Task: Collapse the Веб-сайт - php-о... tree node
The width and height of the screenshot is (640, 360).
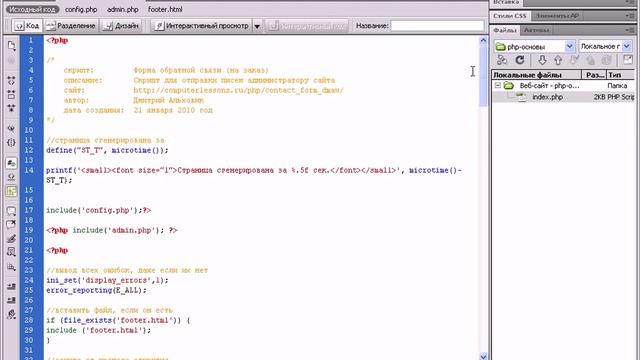Action: point(498,86)
